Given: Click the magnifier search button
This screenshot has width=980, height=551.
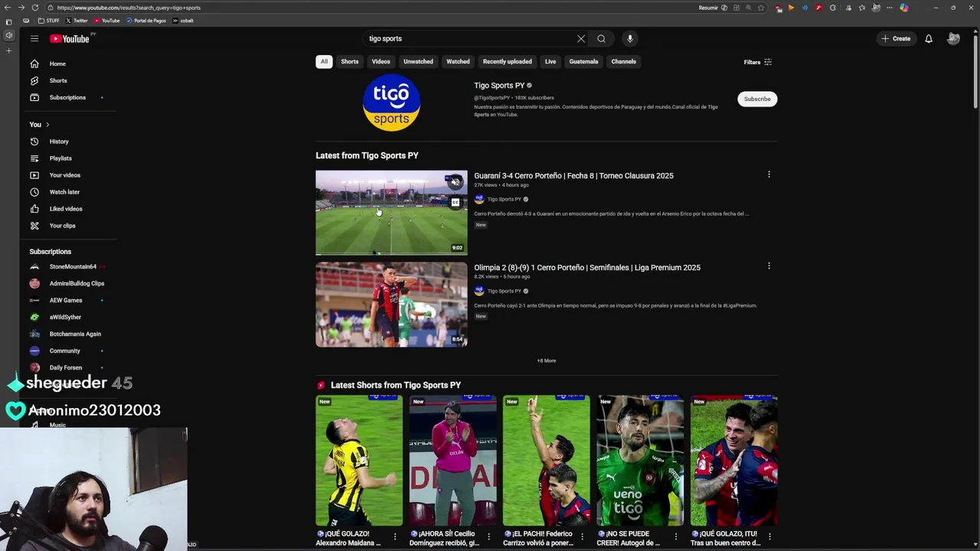Looking at the screenshot, I should pos(601,38).
